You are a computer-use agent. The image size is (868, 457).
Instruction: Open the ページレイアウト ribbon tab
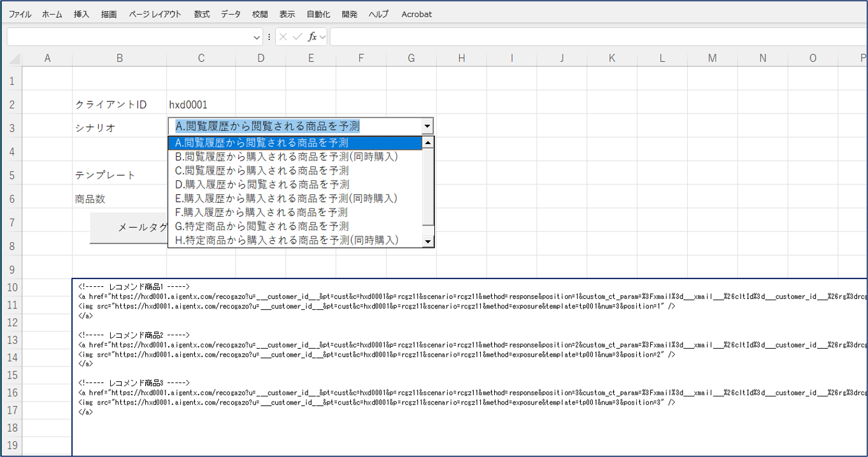click(155, 14)
